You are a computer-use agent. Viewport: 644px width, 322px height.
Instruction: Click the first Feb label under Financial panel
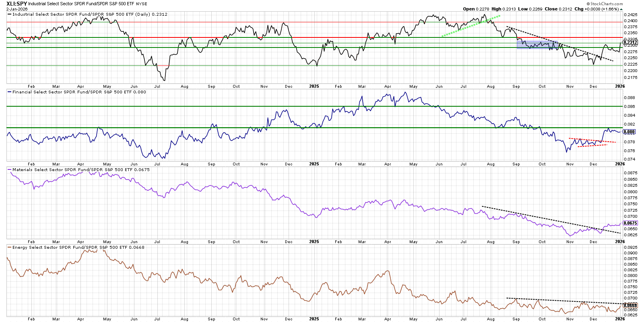31,164
